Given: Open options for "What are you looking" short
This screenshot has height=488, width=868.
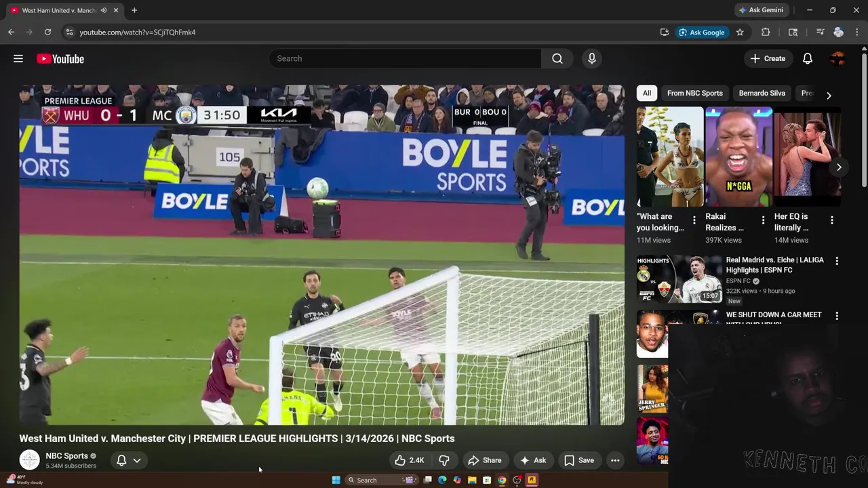Looking at the screenshot, I should (x=694, y=220).
